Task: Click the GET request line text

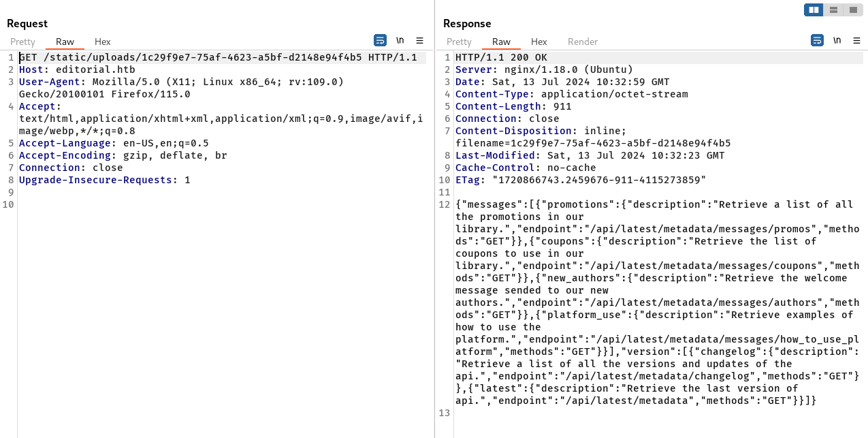Action: click(x=218, y=57)
